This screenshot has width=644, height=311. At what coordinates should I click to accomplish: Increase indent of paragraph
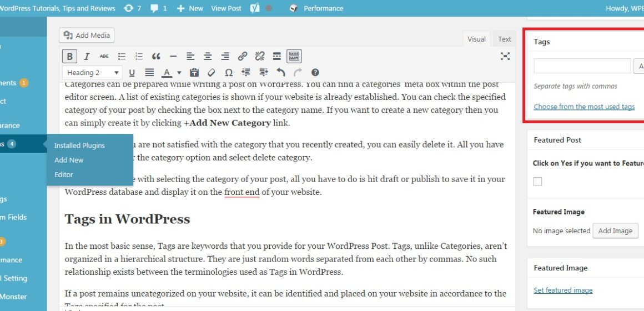[264, 73]
